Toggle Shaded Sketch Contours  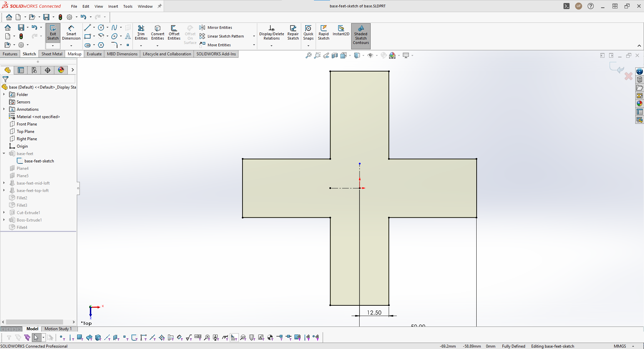coord(361,34)
